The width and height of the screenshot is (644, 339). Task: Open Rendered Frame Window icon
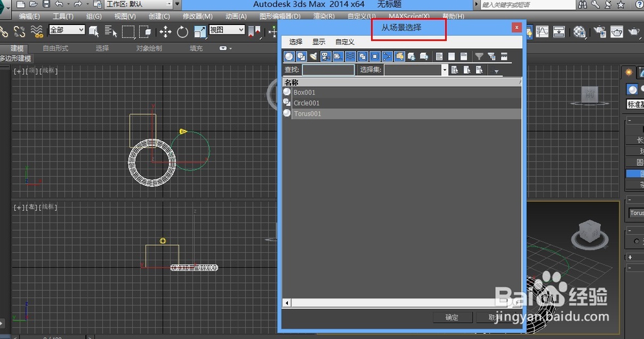click(616, 31)
